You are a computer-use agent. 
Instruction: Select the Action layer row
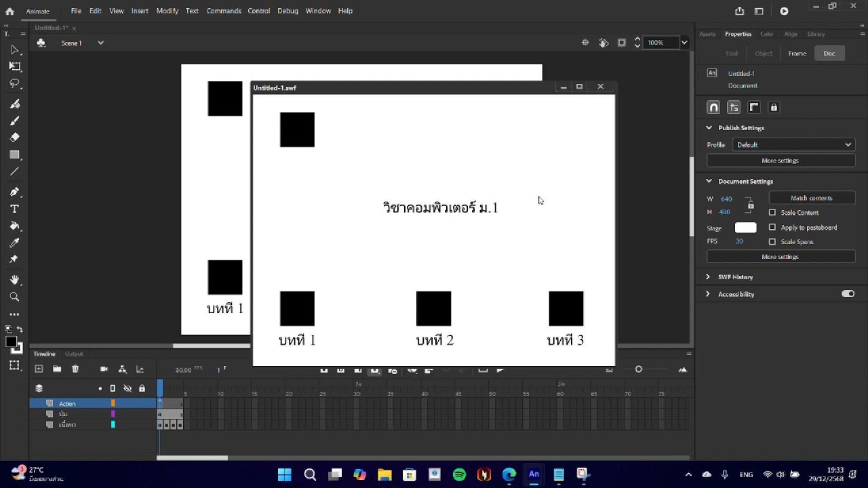(x=93, y=403)
